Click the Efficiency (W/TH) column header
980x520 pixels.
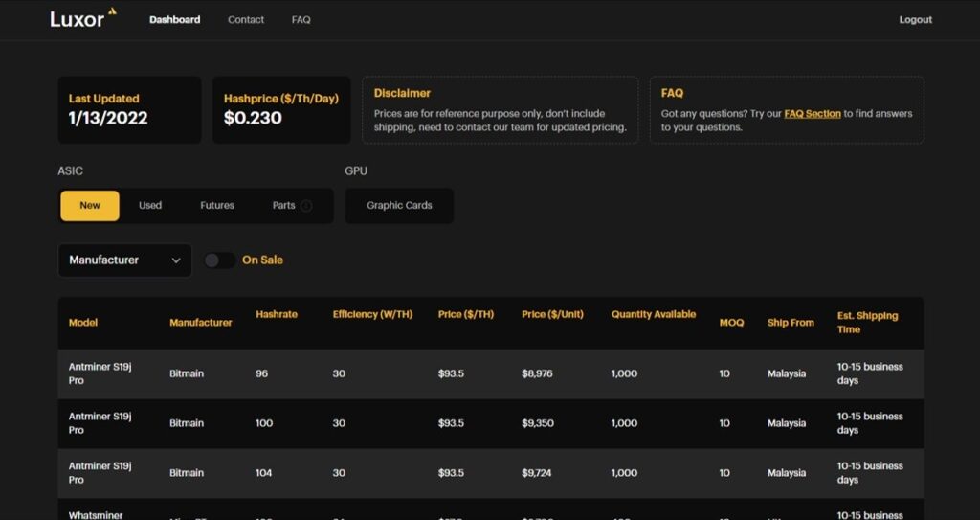coord(372,315)
